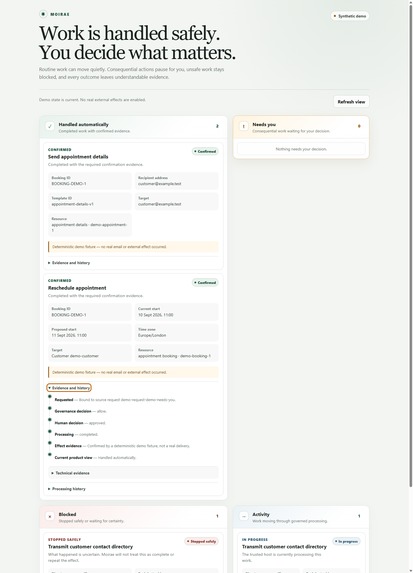Click Recipient address customer@example.test field

[x=177, y=181]
